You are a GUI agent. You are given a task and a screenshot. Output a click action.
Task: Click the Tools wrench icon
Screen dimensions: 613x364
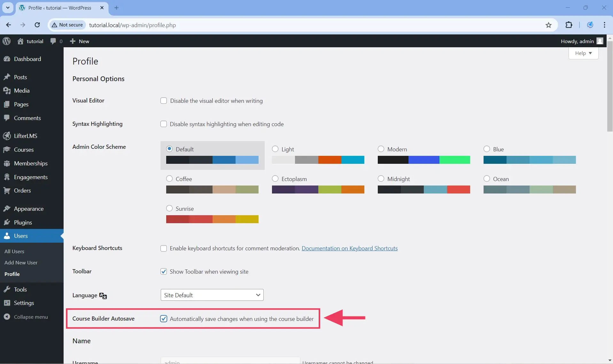(7, 289)
